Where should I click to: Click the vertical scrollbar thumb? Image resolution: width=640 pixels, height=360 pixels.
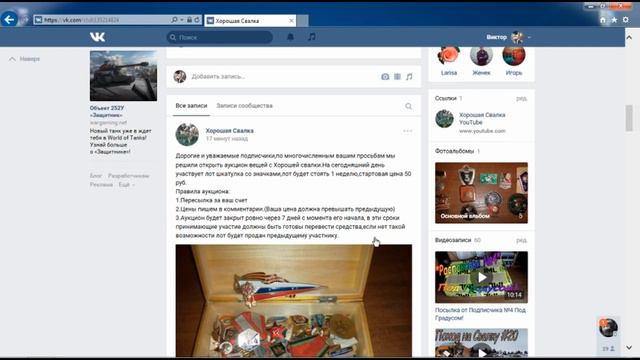629,118
